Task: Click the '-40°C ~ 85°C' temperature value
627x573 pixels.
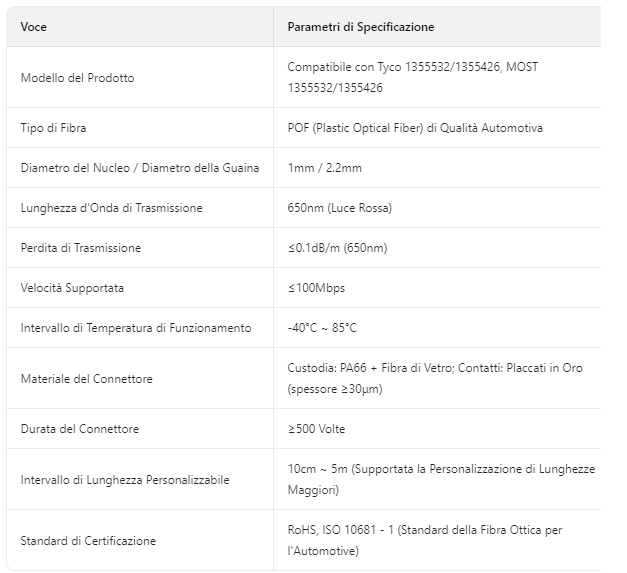Action: point(322,328)
